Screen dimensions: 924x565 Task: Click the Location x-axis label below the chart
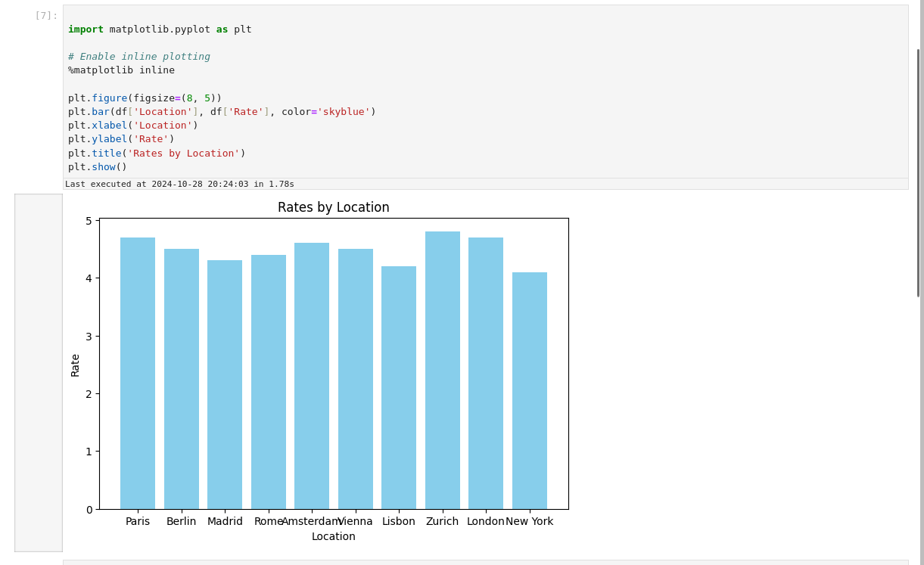333,537
